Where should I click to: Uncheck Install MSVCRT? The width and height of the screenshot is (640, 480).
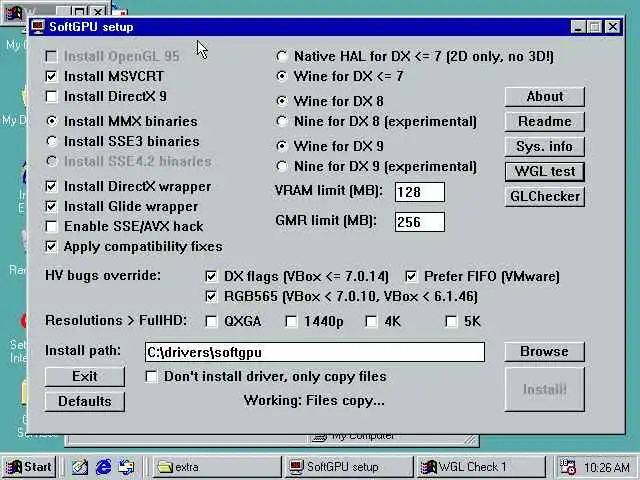pos(51,76)
